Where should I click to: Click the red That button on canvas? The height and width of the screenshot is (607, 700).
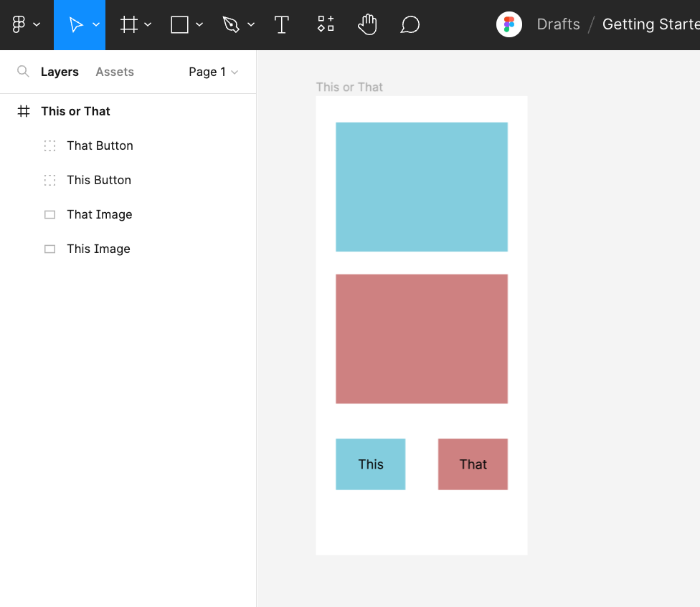(x=473, y=464)
